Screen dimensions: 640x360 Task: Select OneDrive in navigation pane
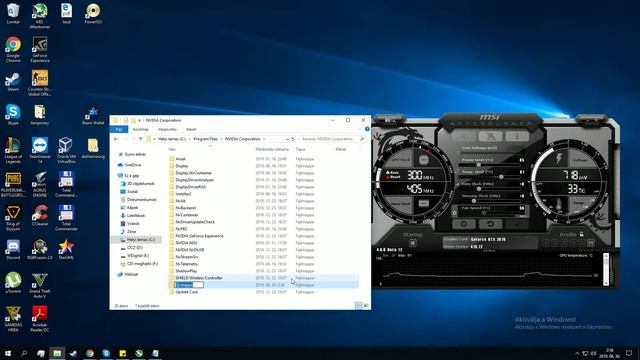pyautogui.click(x=133, y=165)
